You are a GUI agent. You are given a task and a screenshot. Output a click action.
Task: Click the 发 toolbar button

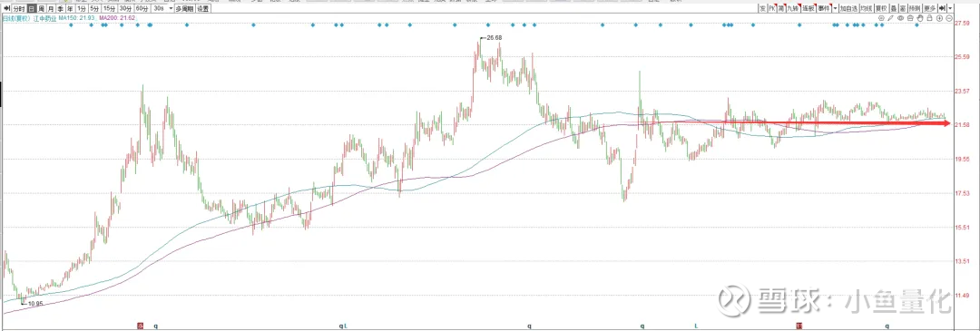tap(762, 9)
